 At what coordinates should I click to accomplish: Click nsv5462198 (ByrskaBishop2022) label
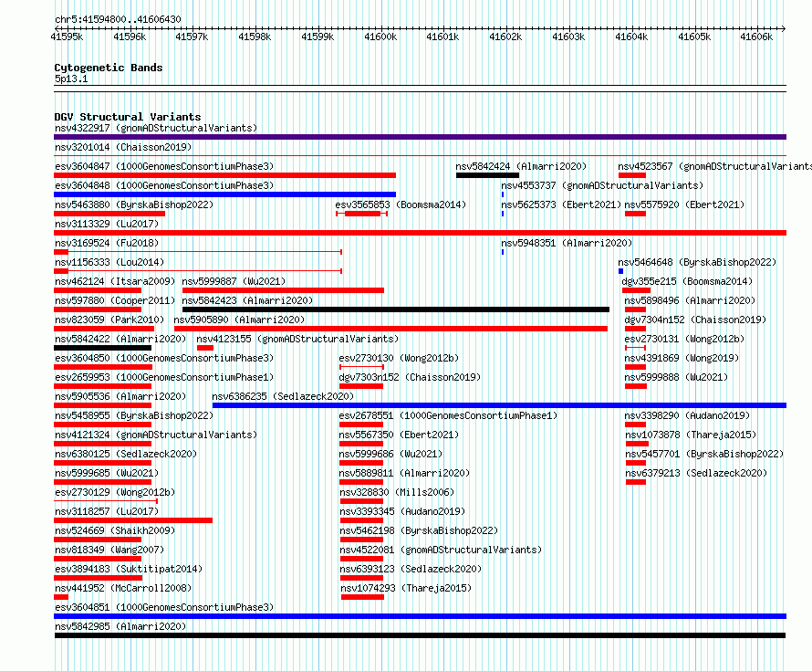[x=419, y=530]
